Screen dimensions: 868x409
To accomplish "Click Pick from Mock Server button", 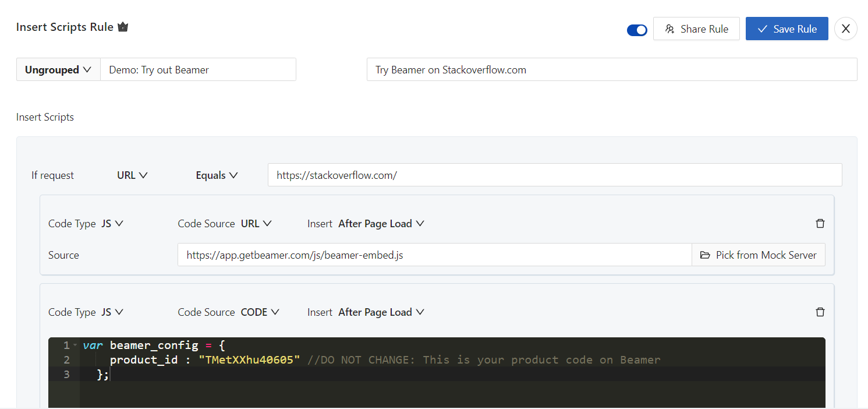I will click(x=758, y=255).
